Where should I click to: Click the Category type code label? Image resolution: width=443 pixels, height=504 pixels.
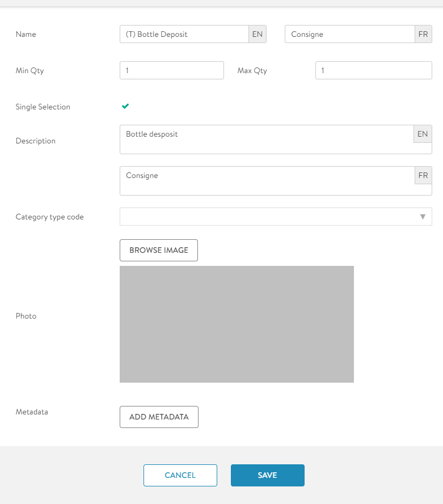coord(49,217)
